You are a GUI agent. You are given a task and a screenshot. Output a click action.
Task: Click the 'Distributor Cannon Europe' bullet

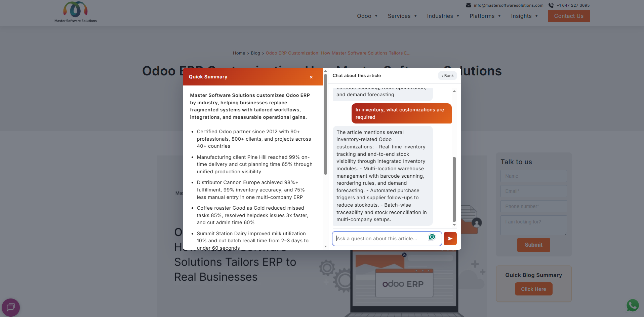(251, 190)
